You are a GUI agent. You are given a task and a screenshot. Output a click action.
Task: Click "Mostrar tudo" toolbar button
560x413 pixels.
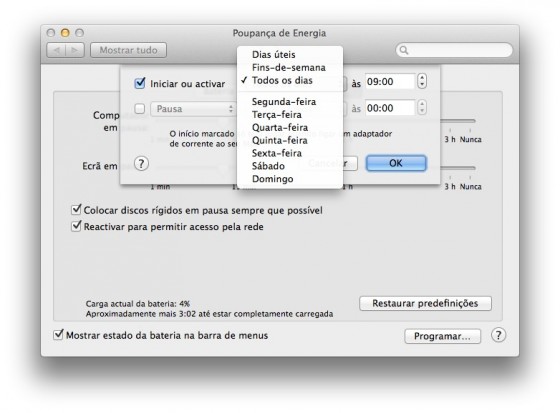coord(128,50)
